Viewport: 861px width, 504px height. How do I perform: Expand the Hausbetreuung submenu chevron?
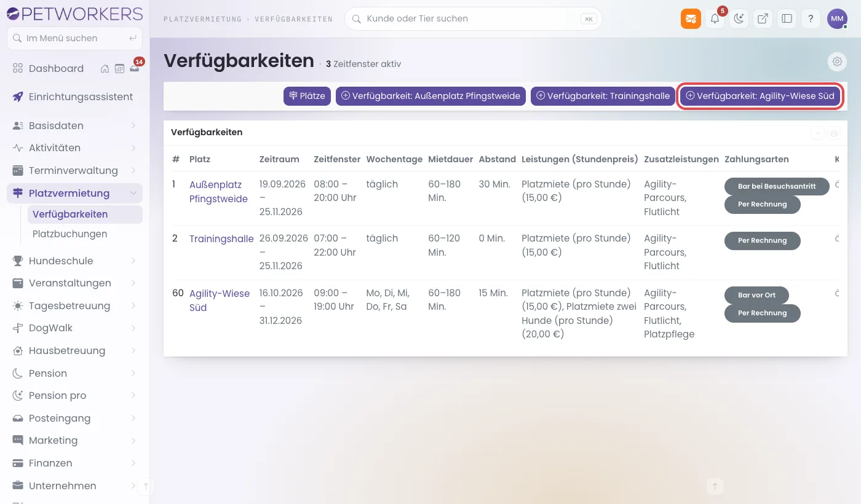click(133, 351)
